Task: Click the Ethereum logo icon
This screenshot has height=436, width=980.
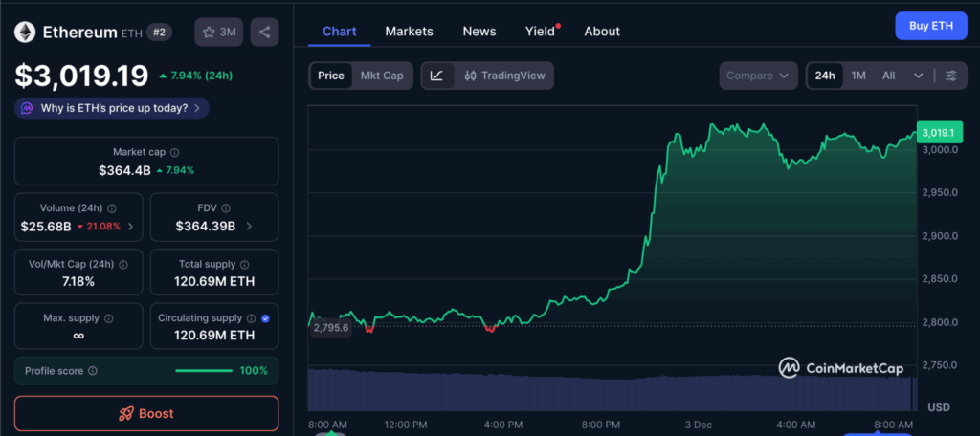Action: pyautogui.click(x=25, y=32)
